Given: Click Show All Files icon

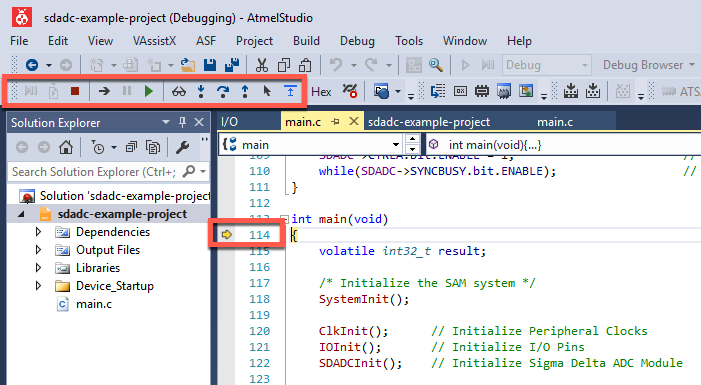Looking at the screenshot, I should (x=153, y=147).
